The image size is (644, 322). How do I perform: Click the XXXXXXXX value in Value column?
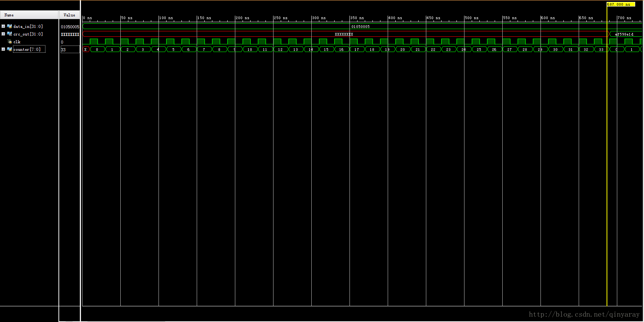click(x=70, y=34)
